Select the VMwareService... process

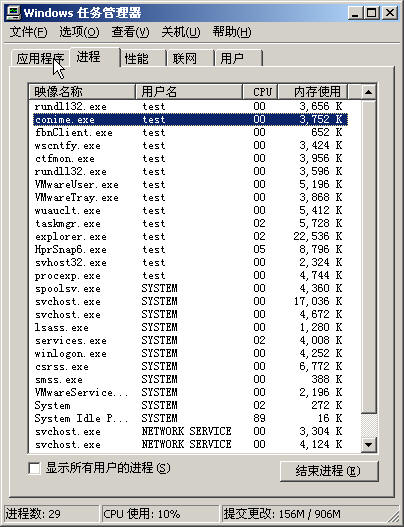pyautogui.click(x=81, y=393)
